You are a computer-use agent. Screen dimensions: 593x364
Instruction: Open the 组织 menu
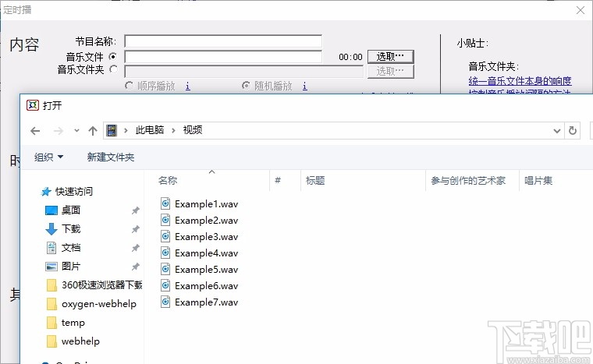click(x=48, y=157)
